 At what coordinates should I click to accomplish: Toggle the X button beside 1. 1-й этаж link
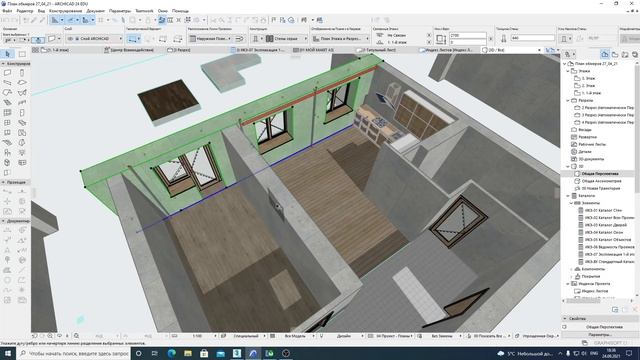[x=429, y=42]
